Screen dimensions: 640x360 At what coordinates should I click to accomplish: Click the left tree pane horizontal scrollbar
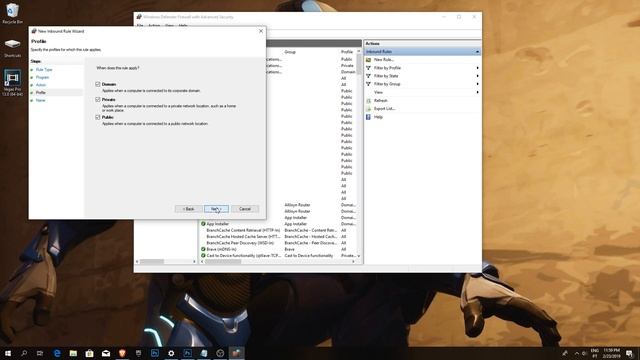[152, 262]
